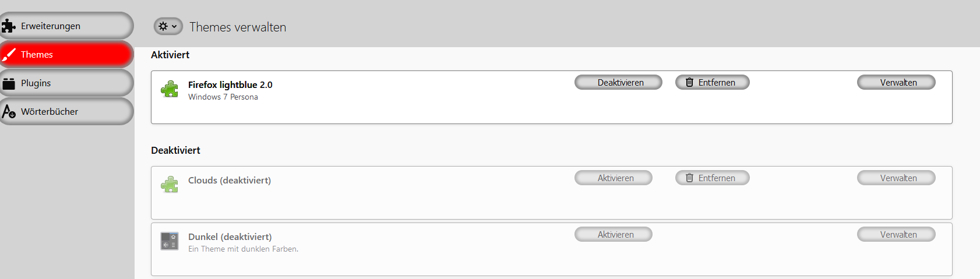Image resolution: width=980 pixels, height=279 pixels.
Task: Click the Plugins block icon
Action: point(9,83)
